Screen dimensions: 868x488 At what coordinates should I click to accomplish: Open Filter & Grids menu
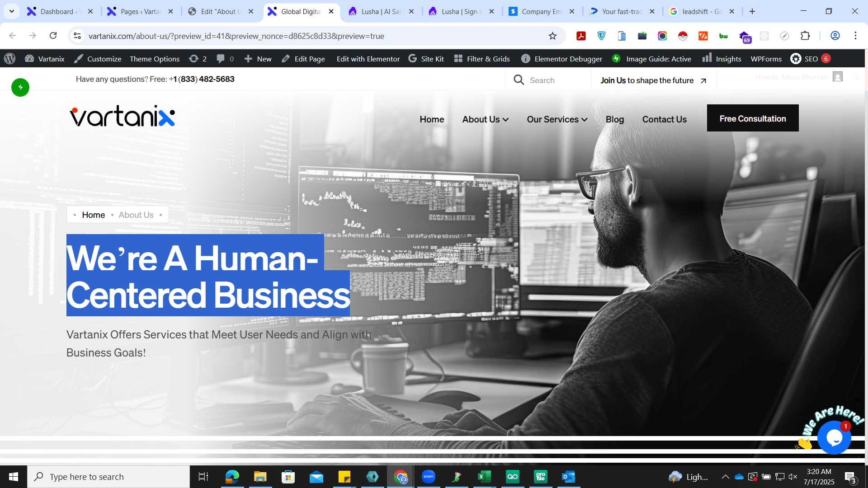pos(482,59)
